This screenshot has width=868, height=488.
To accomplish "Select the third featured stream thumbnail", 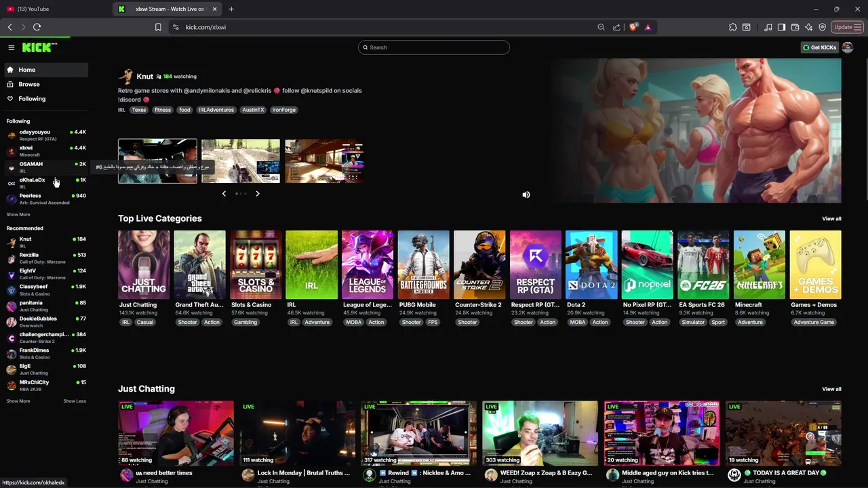I will point(324,161).
